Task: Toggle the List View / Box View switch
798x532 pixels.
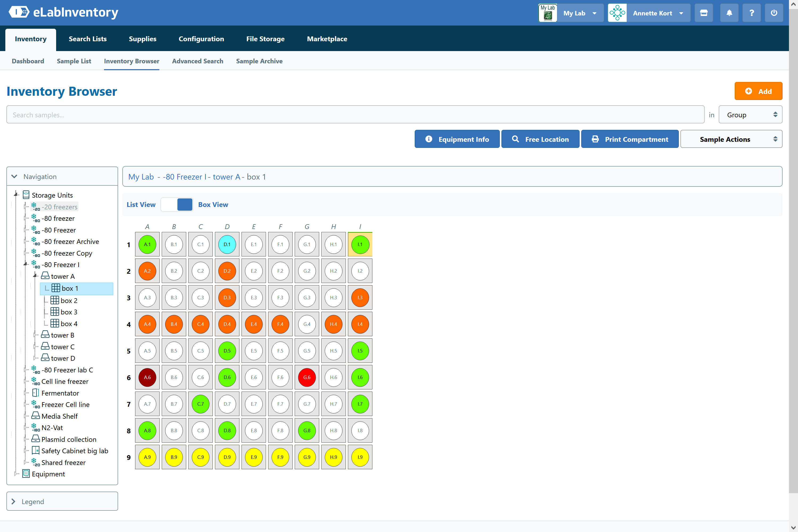Action: click(177, 205)
